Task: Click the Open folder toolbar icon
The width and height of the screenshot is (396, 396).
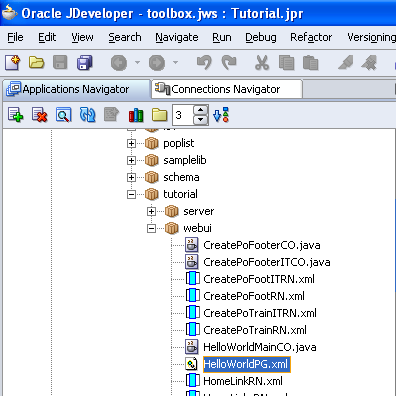Action: [x=36, y=62]
